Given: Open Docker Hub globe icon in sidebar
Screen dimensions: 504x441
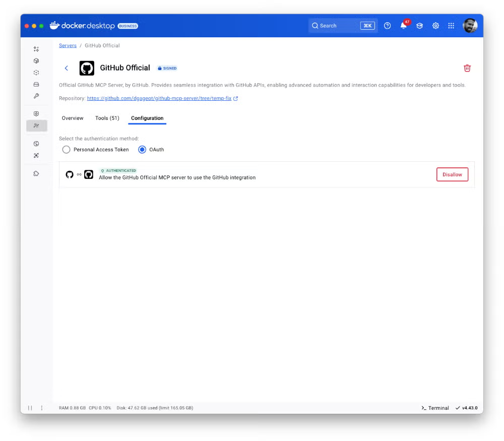Looking at the screenshot, I should click(36, 144).
